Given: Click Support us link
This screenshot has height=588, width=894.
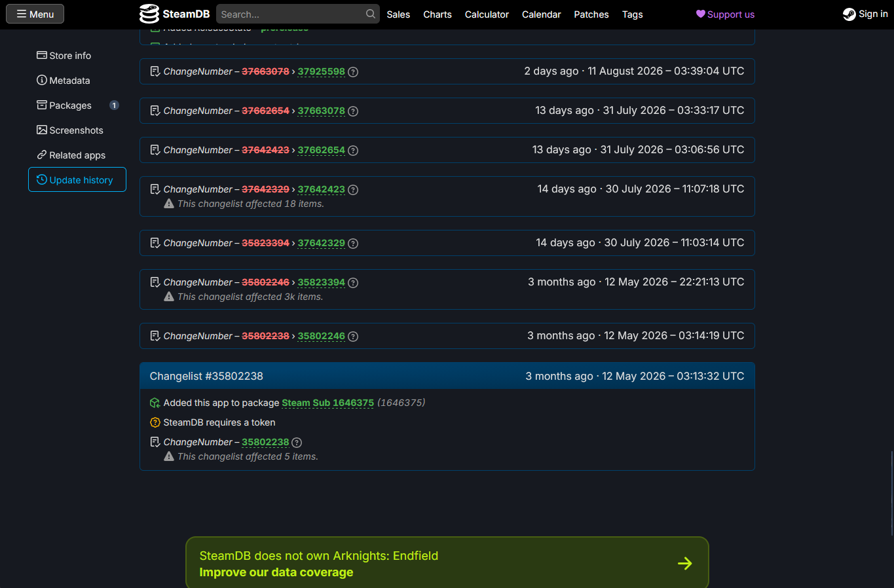Looking at the screenshot, I should (x=725, y=14).
